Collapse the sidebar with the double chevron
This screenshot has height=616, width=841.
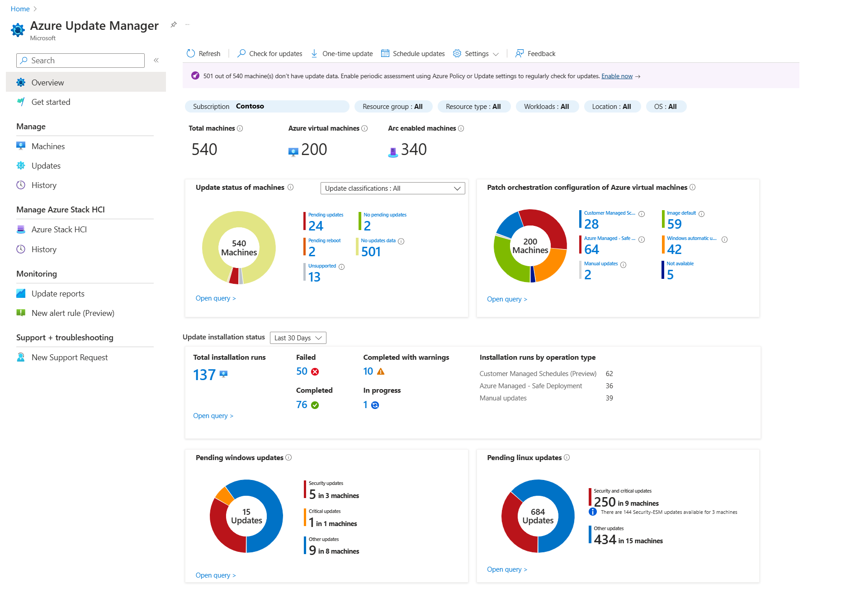pos(156,60)
